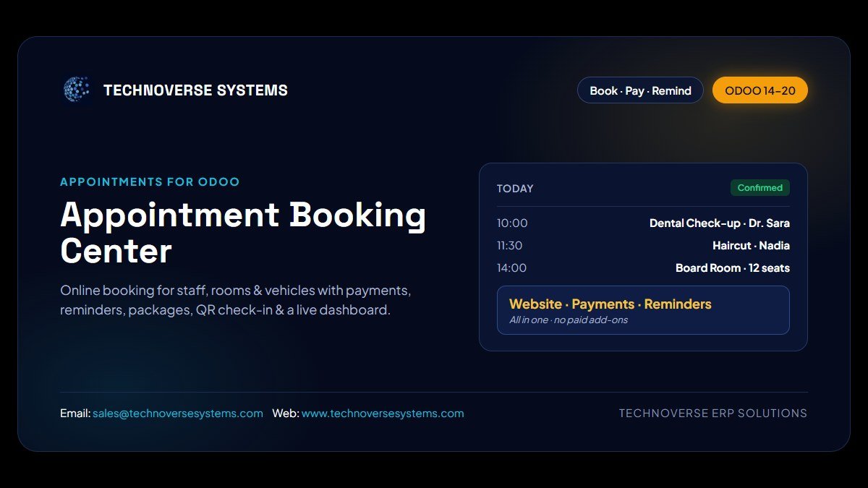Click the green Confirmed status badge
This screenshot has width=868, height=488.
pos(760,188)
